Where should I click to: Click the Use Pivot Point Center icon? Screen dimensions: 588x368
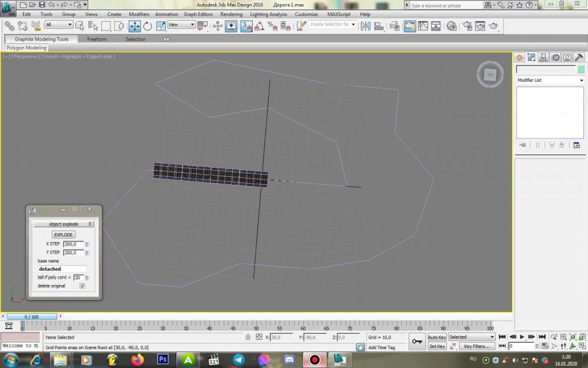202,26
